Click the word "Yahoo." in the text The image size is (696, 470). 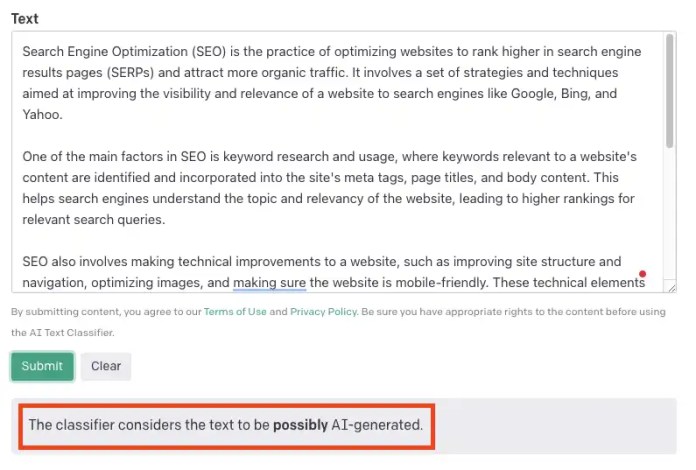(x=42, y=115)
